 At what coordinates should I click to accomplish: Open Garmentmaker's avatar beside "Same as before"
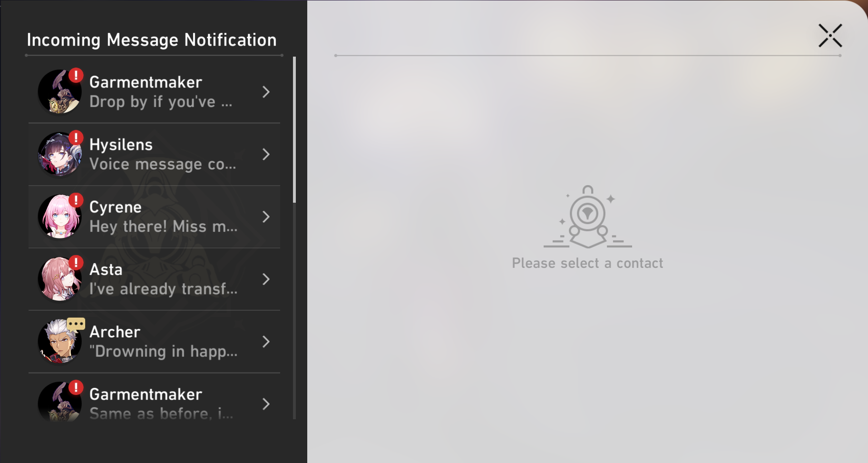[60, 403]
